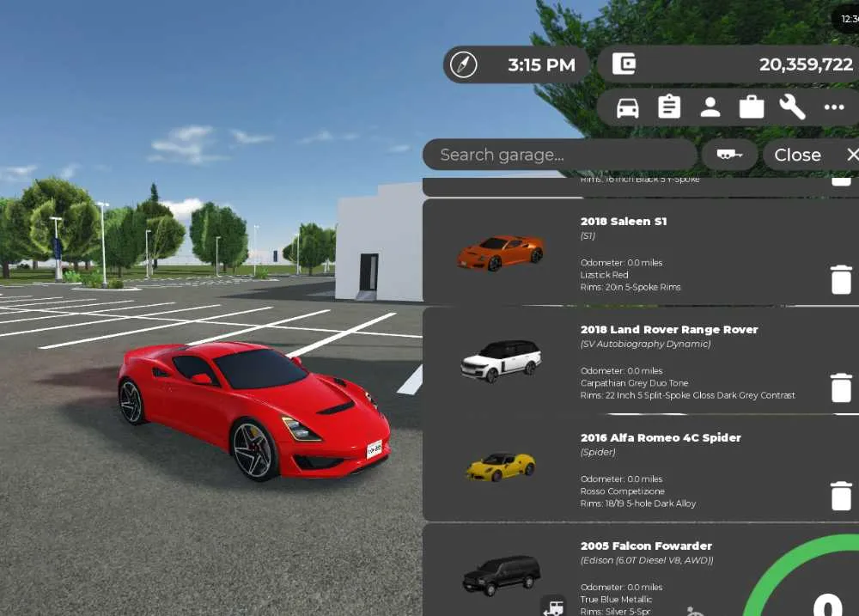
Task: Open the wrench icon in the toolbar
Action: pos(792,107)
